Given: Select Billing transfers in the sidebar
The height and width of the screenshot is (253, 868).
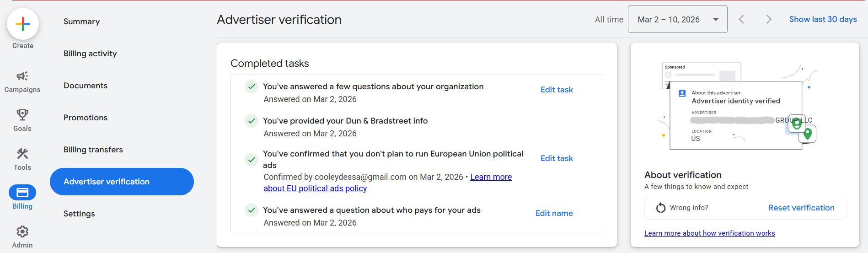Looking at the screenshot, I should click(93, 150).
